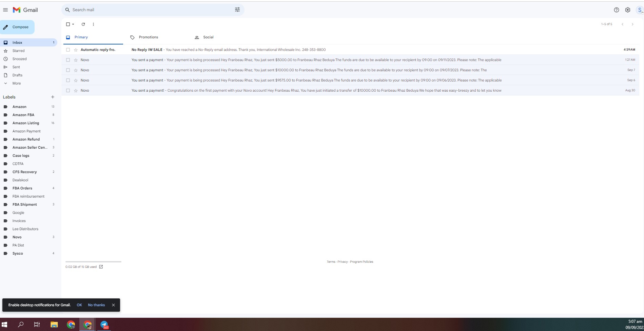644x331 pixels.
Task: Open the Inbox folder
Action: pos(28,42)
